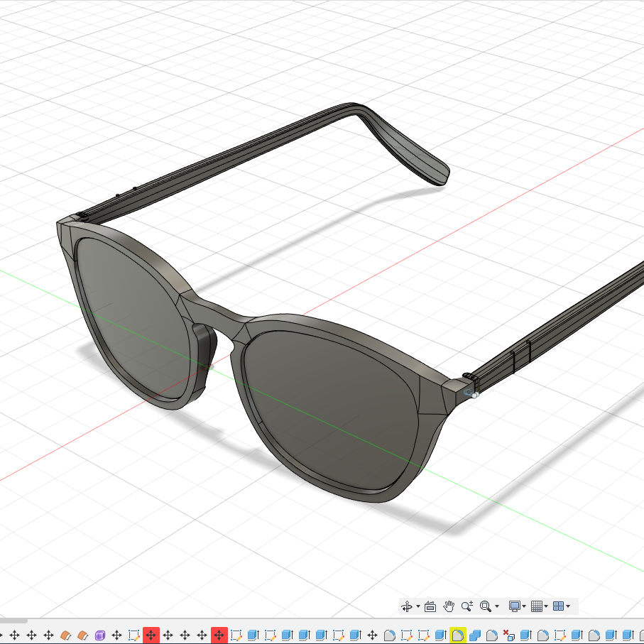This screenshot has height=644, width=644.
Task: Click the Zoom Window magnifier icon
Action: (486, 606)
